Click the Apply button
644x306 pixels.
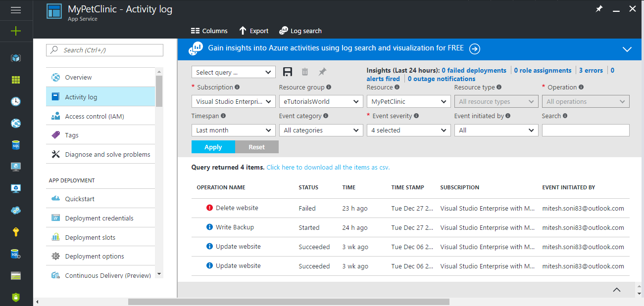tap(213, 147)
